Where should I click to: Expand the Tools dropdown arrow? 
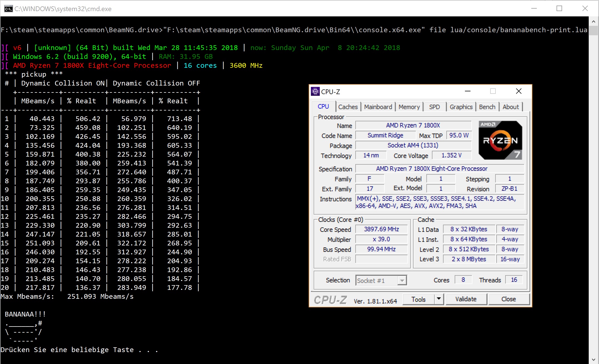pos(439,299)
